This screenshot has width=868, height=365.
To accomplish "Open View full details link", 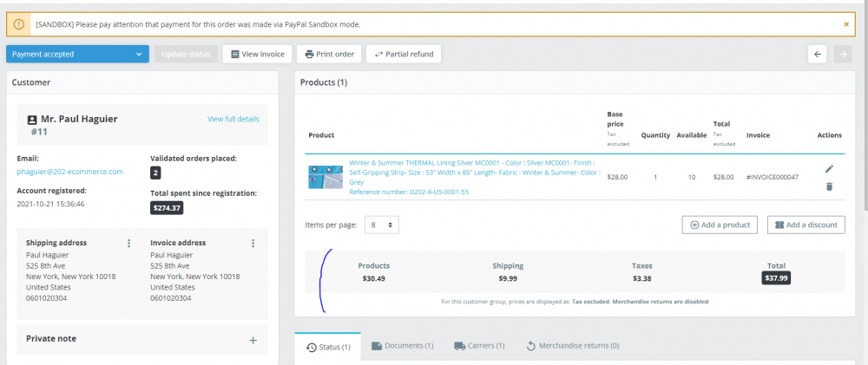I will 233,119.
